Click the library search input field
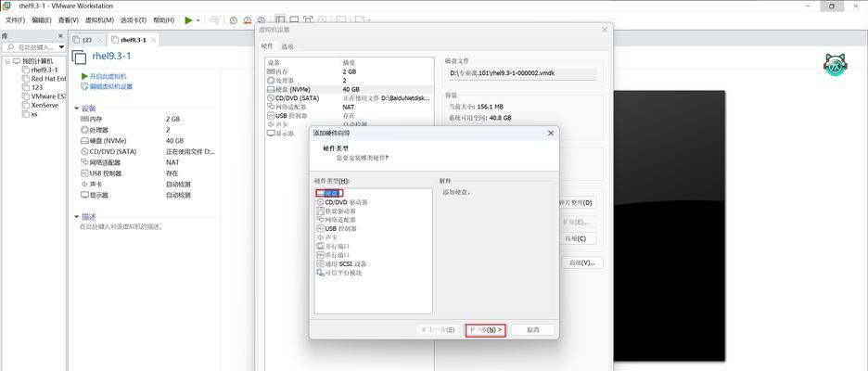 pyautogui.click(x=34, y=47)
